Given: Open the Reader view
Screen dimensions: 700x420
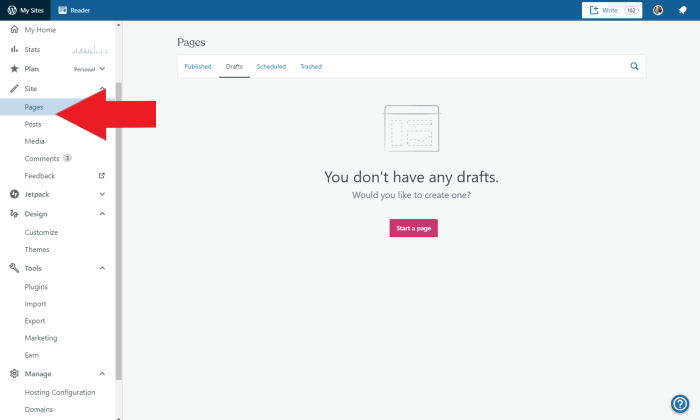Looking at the screenshot, I should tap(74, 10).
